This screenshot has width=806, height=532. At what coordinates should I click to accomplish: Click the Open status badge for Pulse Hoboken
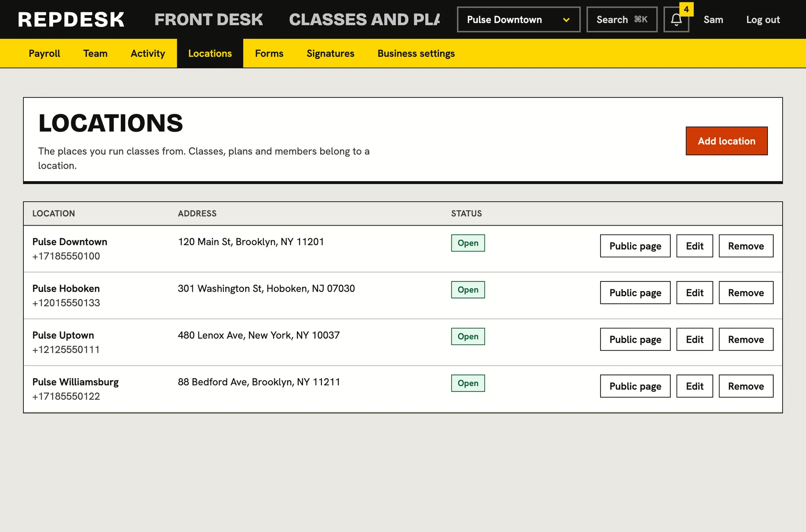(x=468, y=289)
